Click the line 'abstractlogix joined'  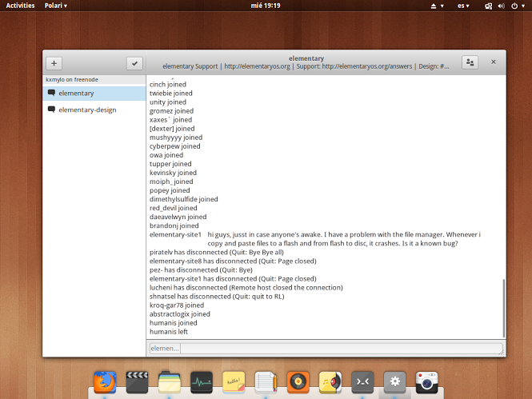[x=180, y=314]
